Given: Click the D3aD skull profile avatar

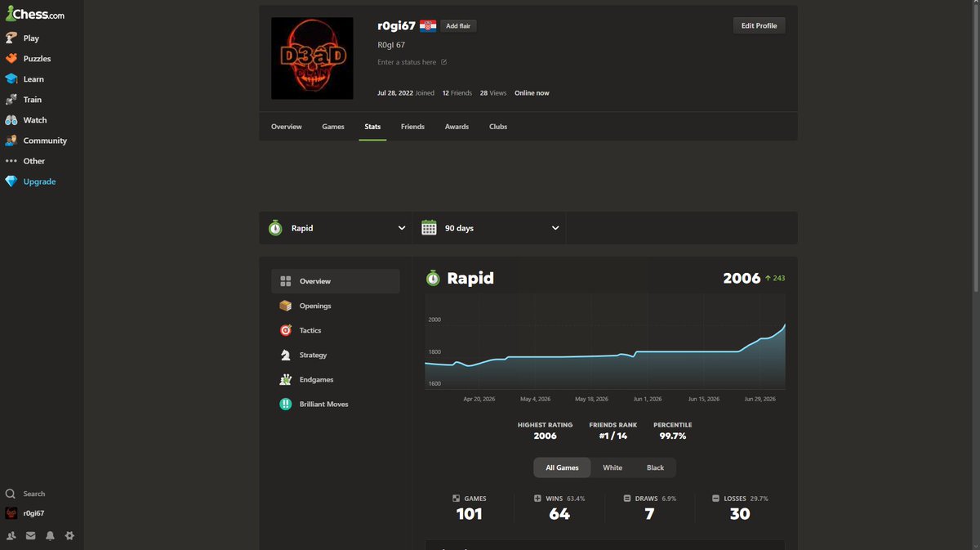Looking at the screenshot, I should [x=312, y=58].
